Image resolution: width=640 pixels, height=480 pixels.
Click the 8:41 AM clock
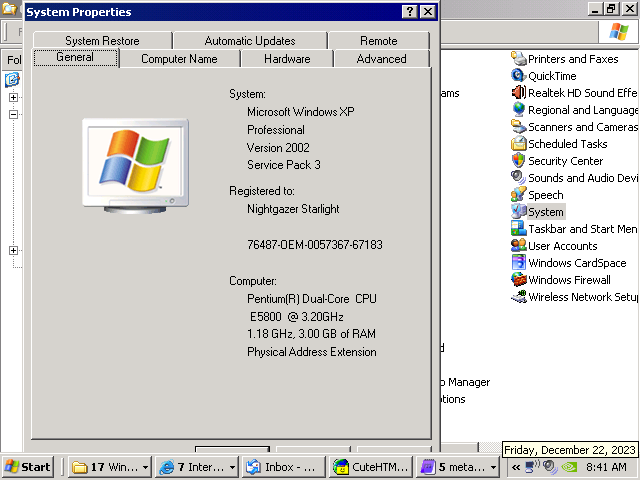pos(607,467)
